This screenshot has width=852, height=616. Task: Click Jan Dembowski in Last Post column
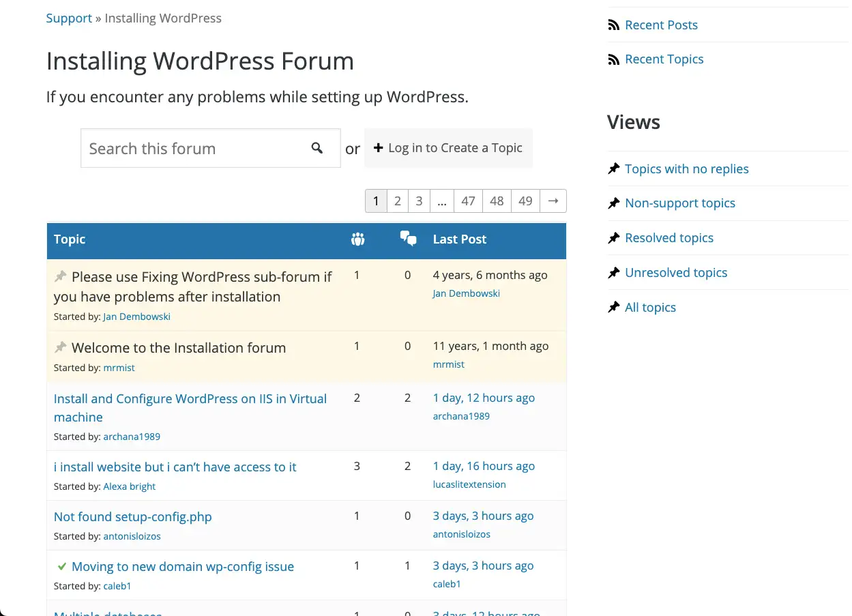(x=467, y=293)
